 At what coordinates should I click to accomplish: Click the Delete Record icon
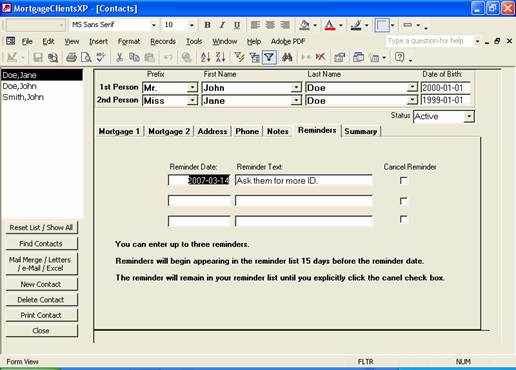(320, 57)
